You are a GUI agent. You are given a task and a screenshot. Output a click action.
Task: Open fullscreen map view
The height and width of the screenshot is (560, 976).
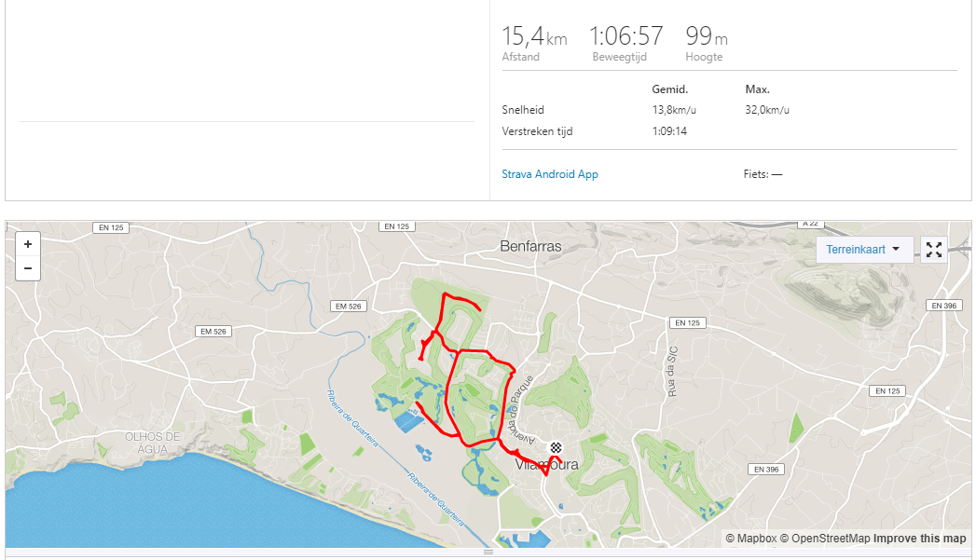coord(934,250)
